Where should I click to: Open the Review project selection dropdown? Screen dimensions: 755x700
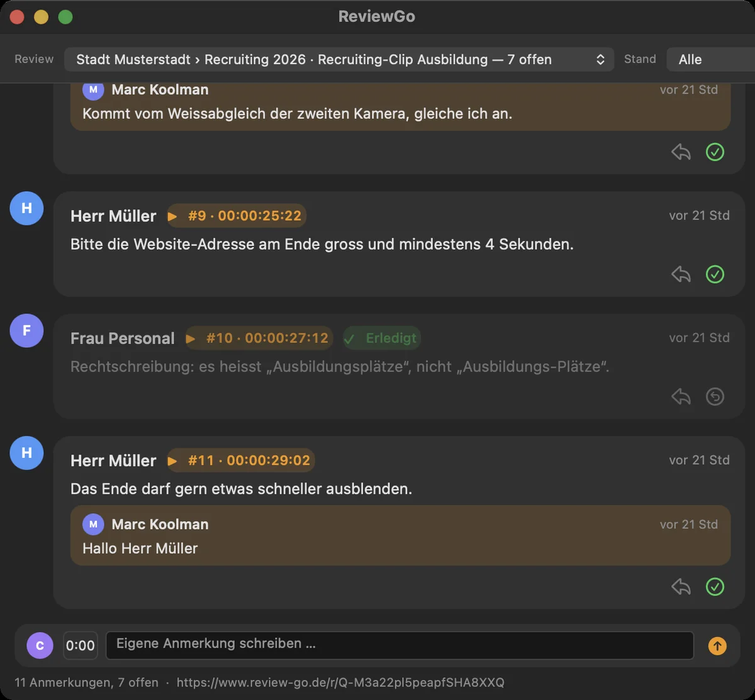pos(339,59)
